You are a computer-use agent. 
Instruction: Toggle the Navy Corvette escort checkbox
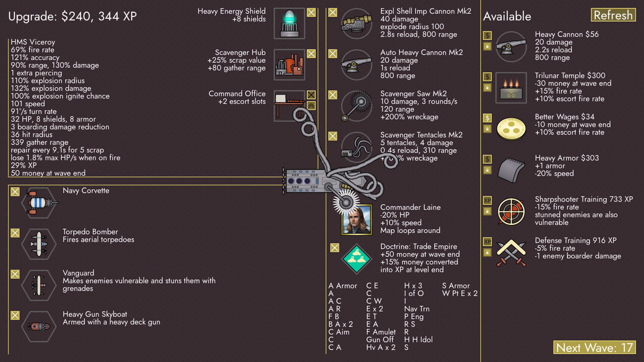(15, 191)
